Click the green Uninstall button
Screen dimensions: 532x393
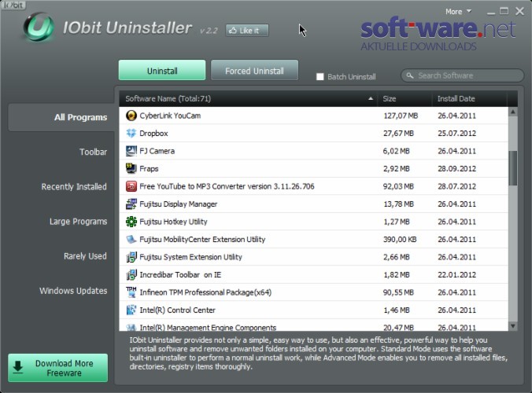tap(162, 71)
